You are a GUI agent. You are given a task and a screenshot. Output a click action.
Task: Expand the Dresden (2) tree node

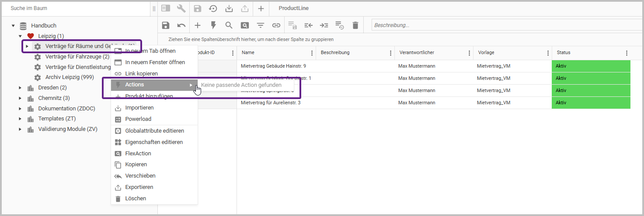[x=20, y=88]
